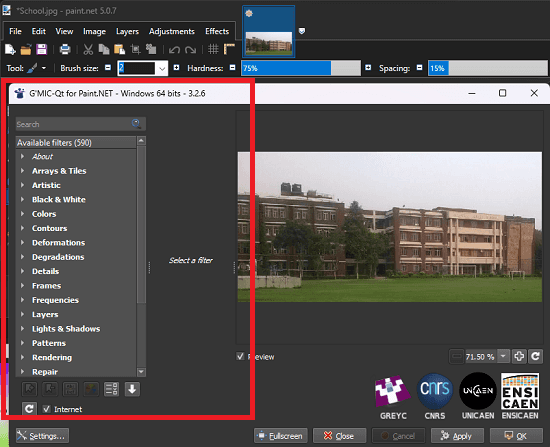Select the Cut scissors icon

88,49
